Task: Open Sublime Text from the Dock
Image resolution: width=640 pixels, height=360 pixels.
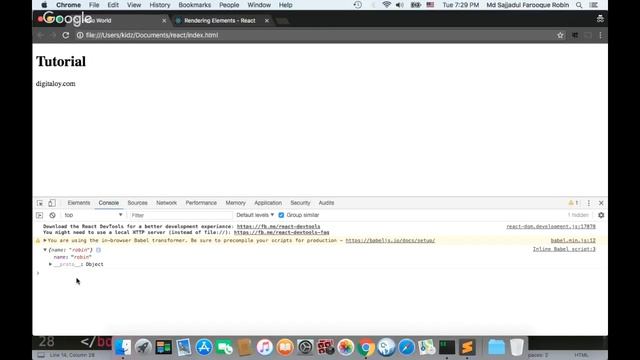Action: [x=467, y=347]
